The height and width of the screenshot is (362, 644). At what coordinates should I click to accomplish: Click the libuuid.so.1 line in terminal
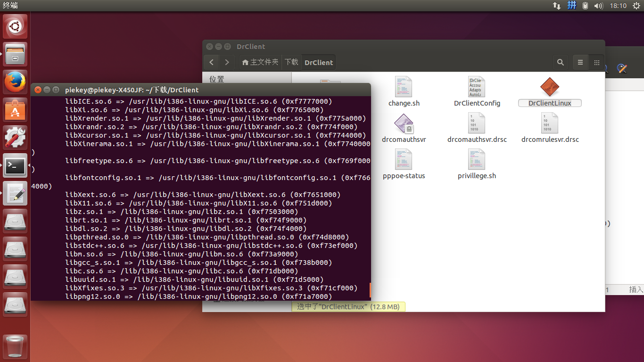[x=194, y=280]
